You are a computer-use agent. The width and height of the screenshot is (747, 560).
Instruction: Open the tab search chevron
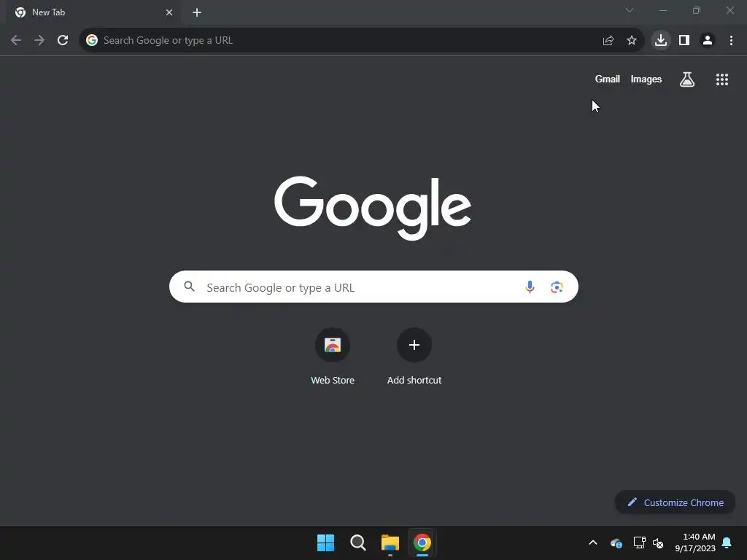pyautogui.click(x=630, y=10)
